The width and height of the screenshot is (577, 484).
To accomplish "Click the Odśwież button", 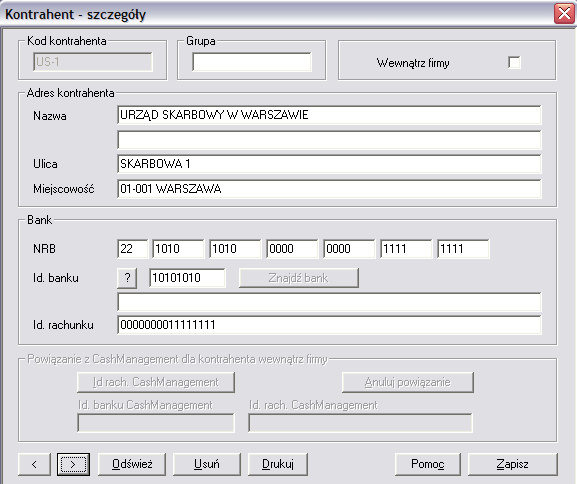I will point(132,464).
